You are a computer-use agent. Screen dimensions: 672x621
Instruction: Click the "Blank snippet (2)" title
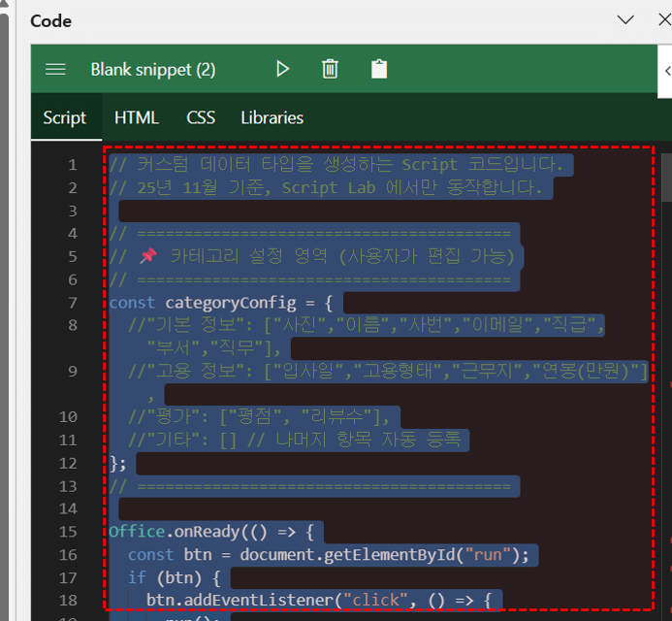[x=153, y=70]
